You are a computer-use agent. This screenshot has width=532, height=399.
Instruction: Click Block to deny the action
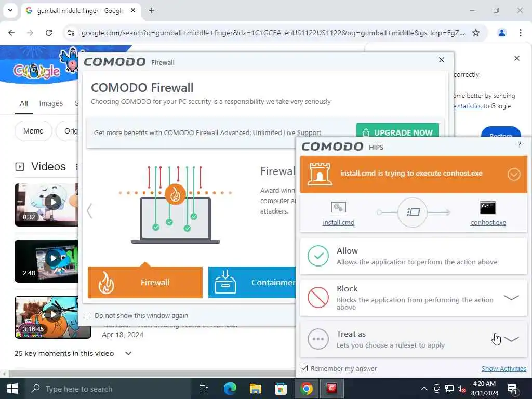(414, 298)
